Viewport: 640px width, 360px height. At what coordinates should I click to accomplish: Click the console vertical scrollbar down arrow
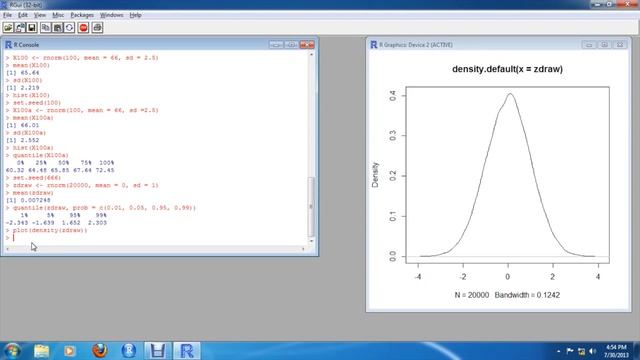(x=311, y=241)
